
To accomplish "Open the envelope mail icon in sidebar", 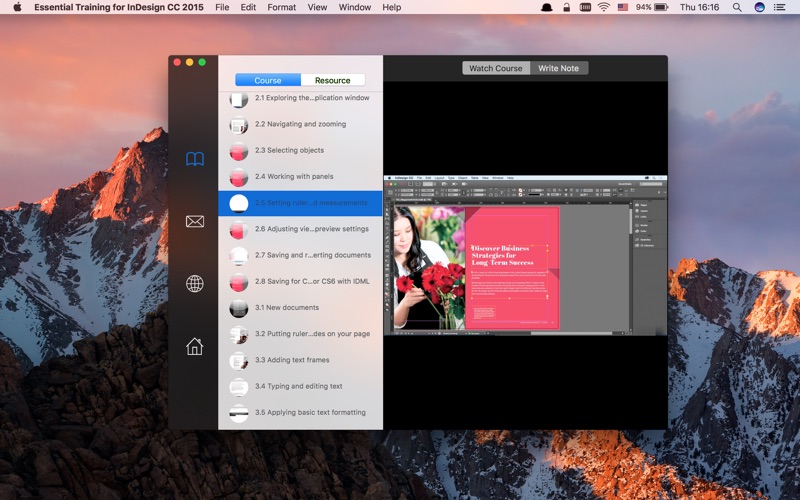I will point(195,221).
